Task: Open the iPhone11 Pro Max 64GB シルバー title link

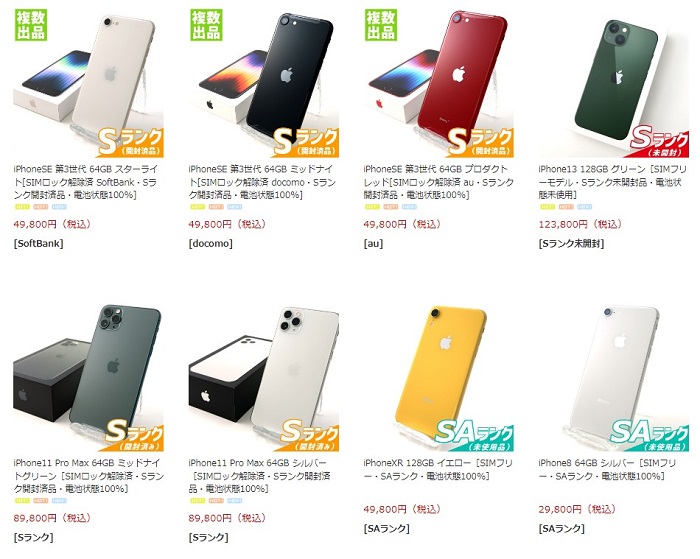Action: (260, 476)
